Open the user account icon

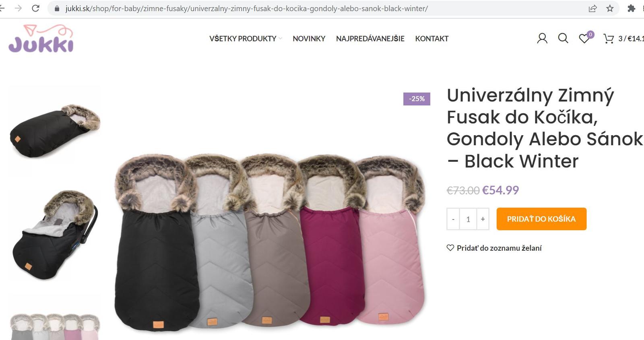tap(542, 39)
